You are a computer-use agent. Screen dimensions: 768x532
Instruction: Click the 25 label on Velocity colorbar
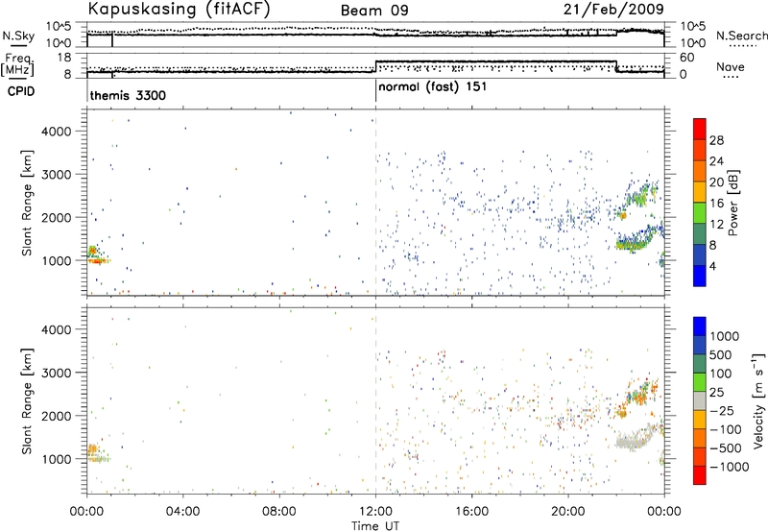[x=717, y=393]
